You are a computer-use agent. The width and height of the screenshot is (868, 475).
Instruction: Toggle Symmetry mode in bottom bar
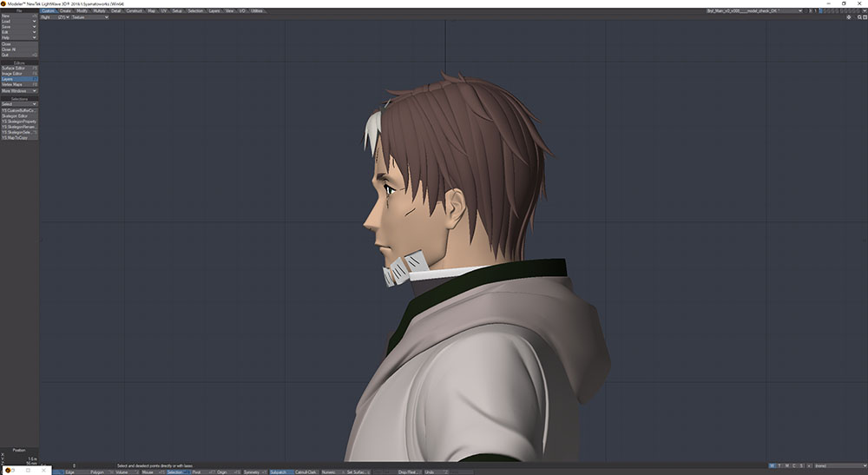click(x=253, y=472)
